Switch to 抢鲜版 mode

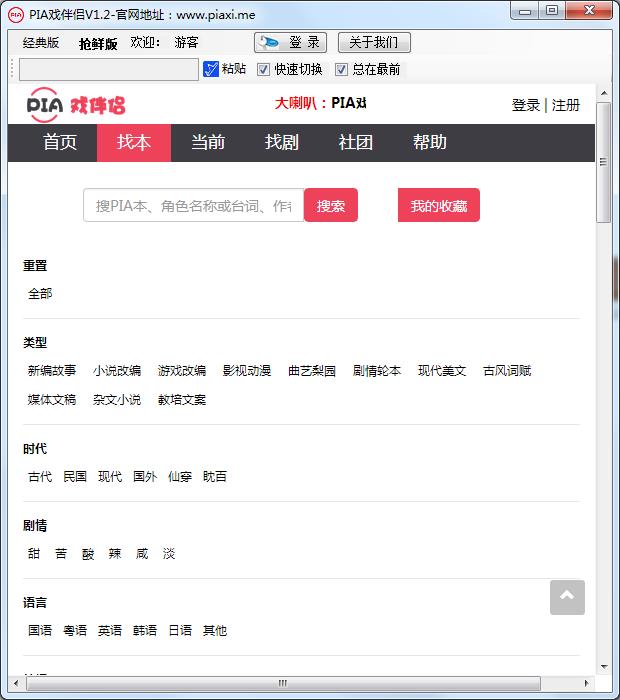[x=98, y=43]
